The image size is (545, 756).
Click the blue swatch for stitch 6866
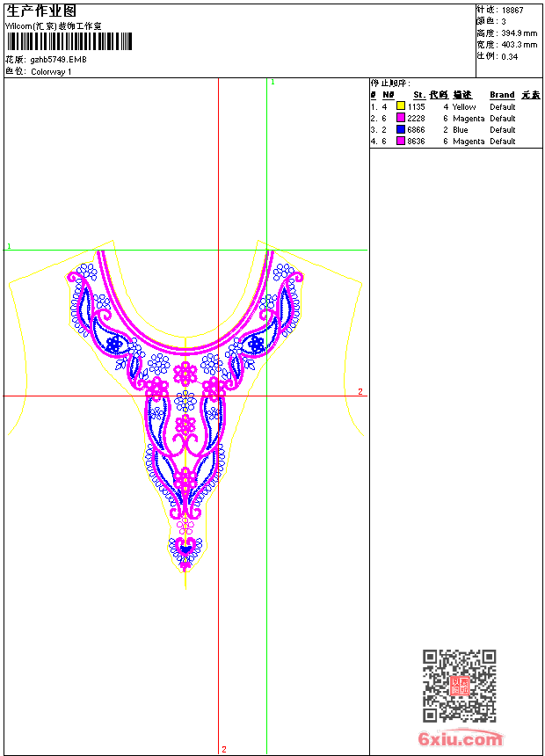(x=400, y=129)
